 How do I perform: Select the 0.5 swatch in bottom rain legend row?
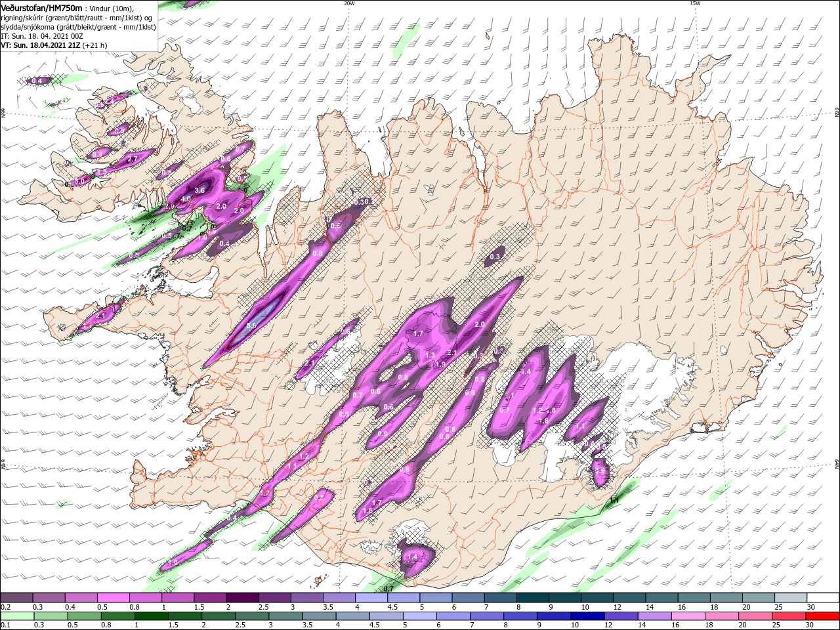[x=85, y=616]
